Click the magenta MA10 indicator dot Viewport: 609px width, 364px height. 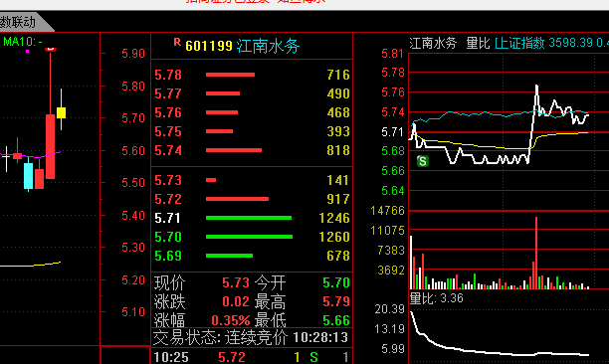(27, 51)
